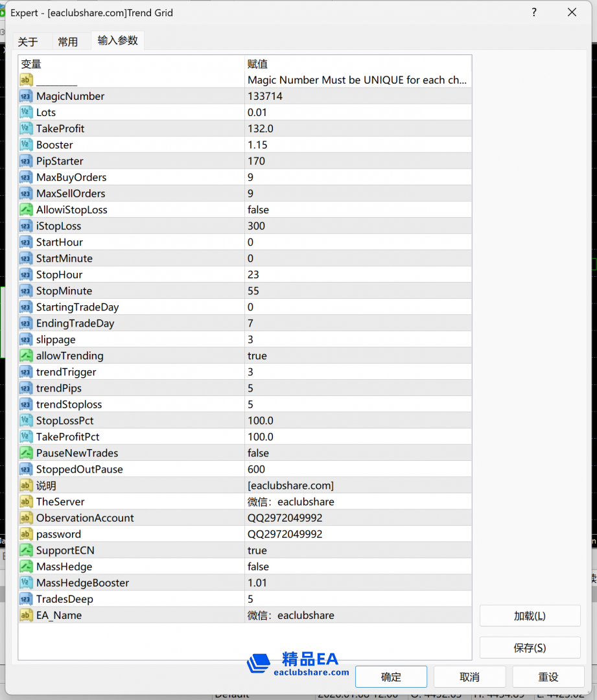
Task: Click the string icon next to password
Action: click(26, 534)
